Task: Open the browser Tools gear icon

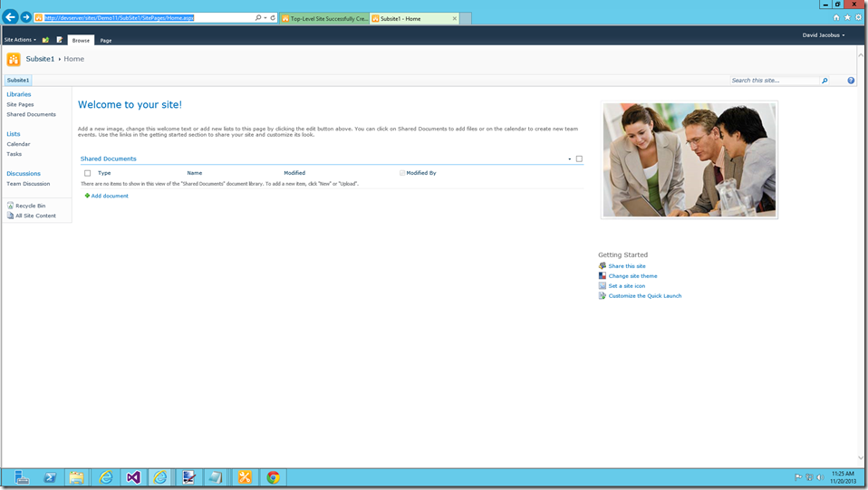Action: point(859,18)
